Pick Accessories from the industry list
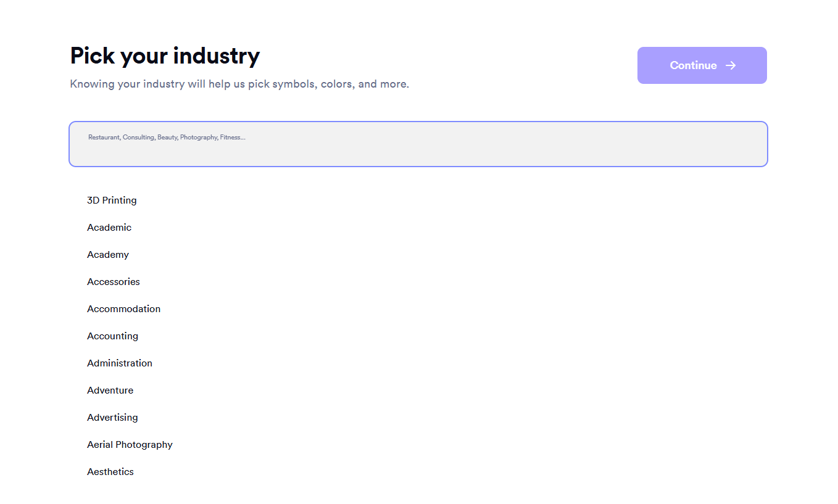 click(114, 282)
